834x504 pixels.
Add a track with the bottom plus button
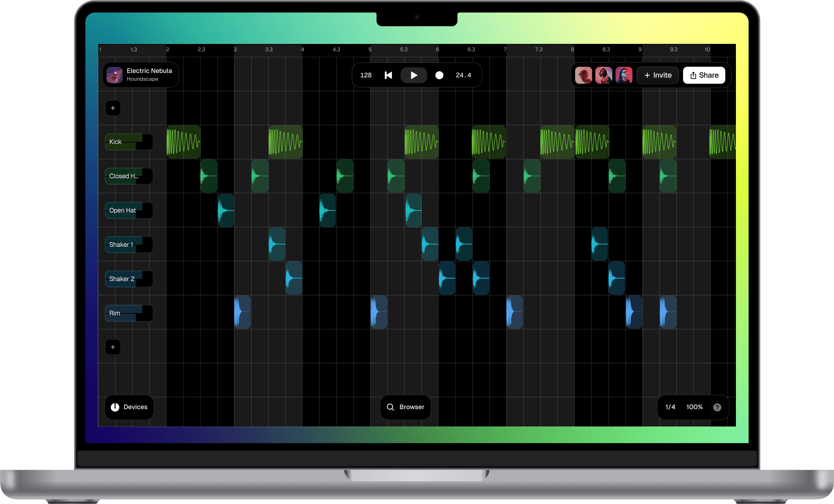pos(113,347)
